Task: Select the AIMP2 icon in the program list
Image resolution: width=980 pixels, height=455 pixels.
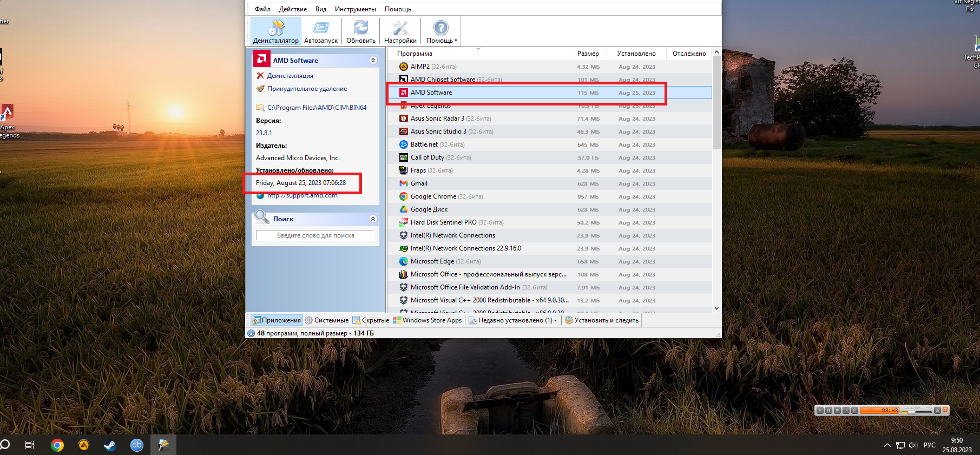Action: [404, 67]
